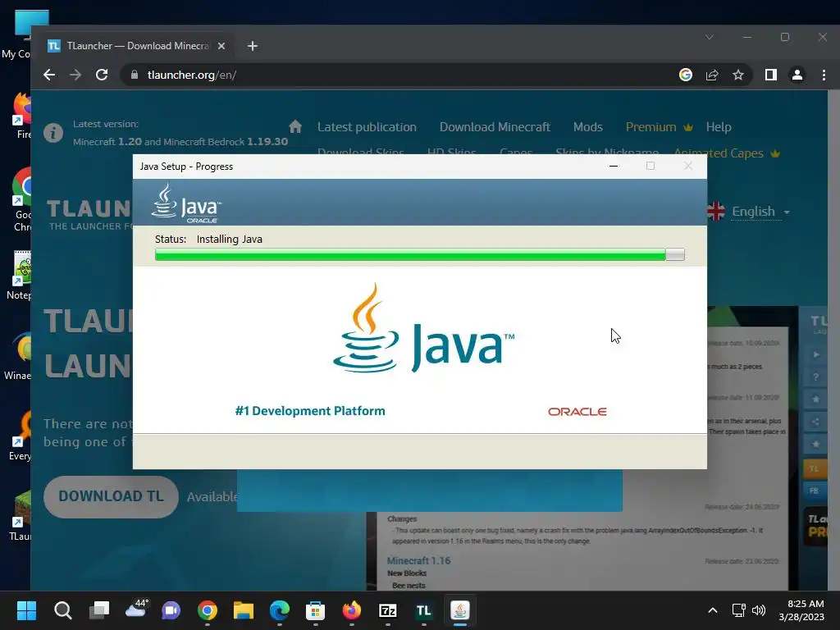Open TLauncher TL icon on taskbar
This screenshot has width=840, height=630.
(424, 610)
